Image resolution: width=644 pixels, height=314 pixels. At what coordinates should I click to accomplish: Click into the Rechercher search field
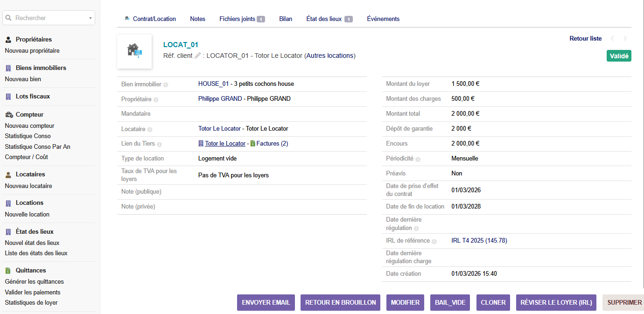[47, 18]
